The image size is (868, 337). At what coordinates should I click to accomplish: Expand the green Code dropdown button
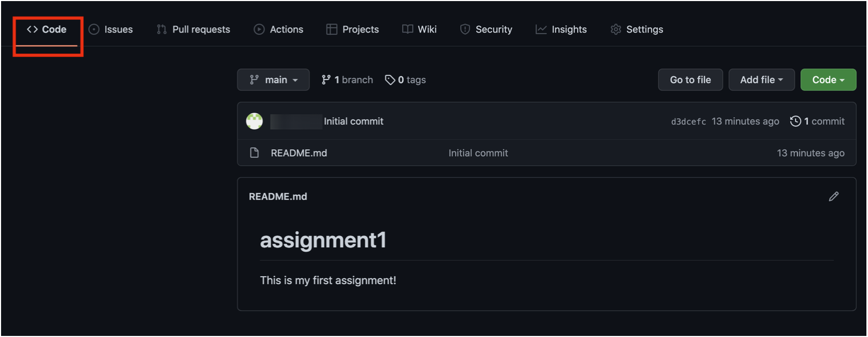pyautogui.click(x=828, y=80)
